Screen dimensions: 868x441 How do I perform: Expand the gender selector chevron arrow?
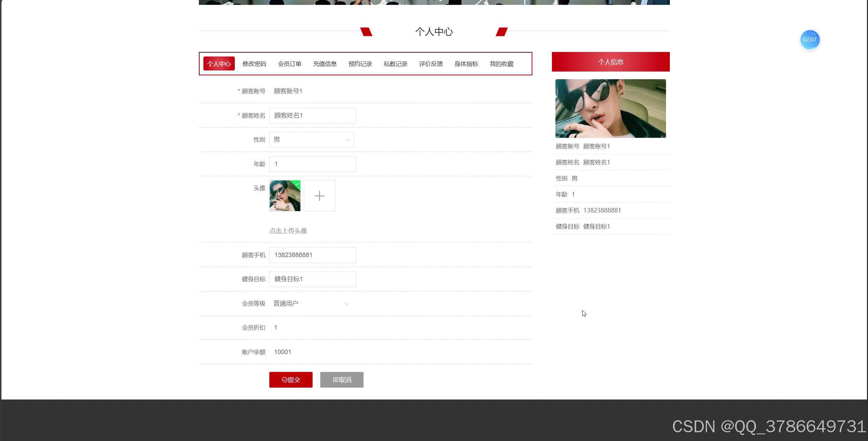point(347,140)
